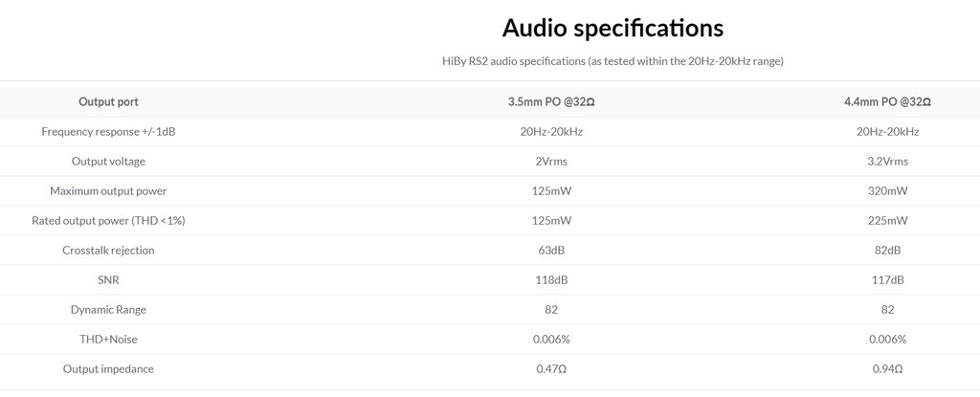The width and height of the screenshot is (980, 397).
Task: Select the Dynamic Range row label
Action: click(x=108, y=309)
